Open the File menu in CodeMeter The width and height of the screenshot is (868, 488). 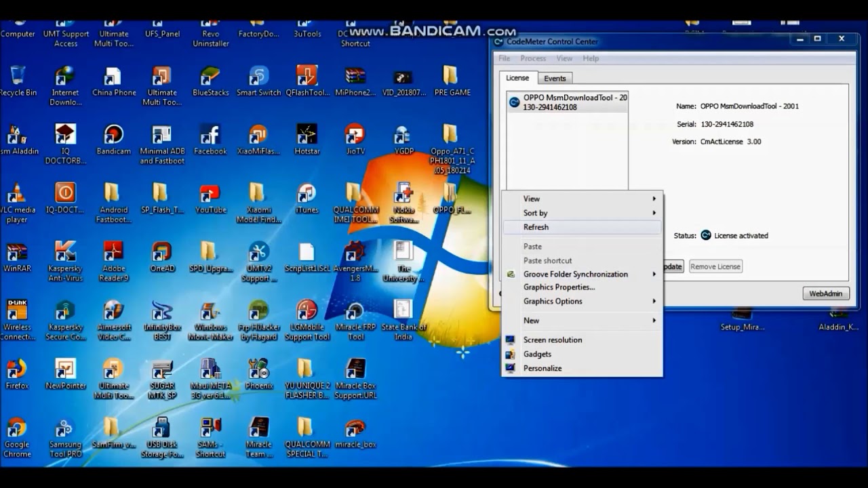point(505,58)
